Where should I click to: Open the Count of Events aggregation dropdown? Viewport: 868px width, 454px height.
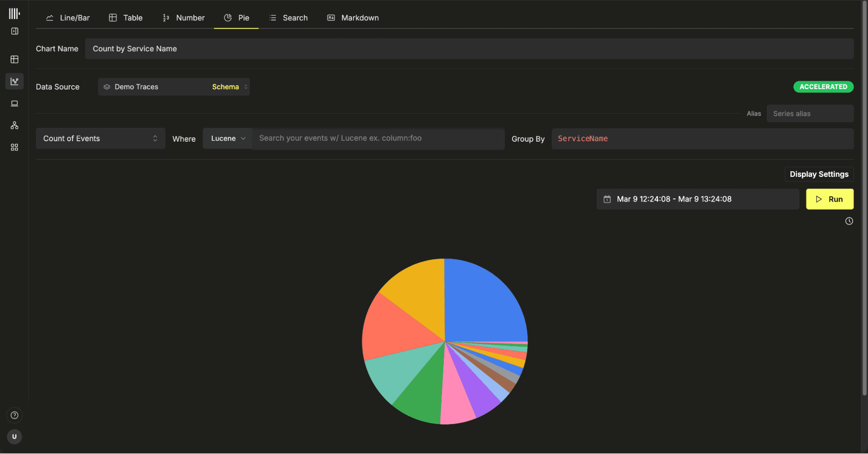pyautogui.click(x=100, y=139)
